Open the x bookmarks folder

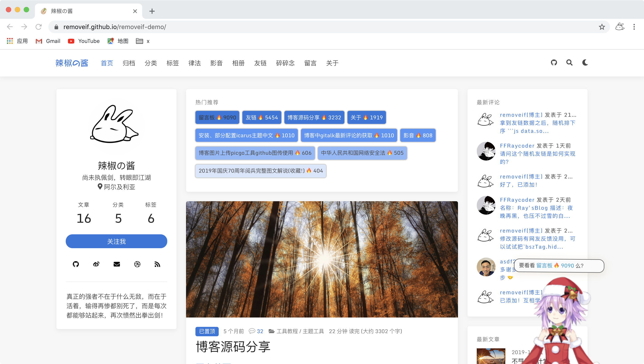pyautogui.click(x=143, y=41)
